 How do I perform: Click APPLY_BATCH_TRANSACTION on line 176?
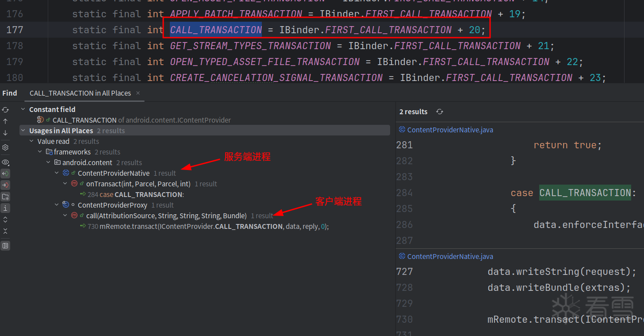click(236, 14)
